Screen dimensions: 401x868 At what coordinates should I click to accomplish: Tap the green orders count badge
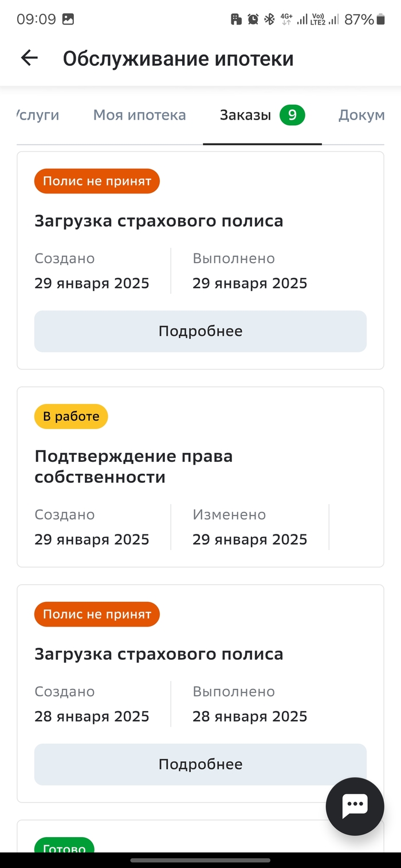click(x=292, y=116)
